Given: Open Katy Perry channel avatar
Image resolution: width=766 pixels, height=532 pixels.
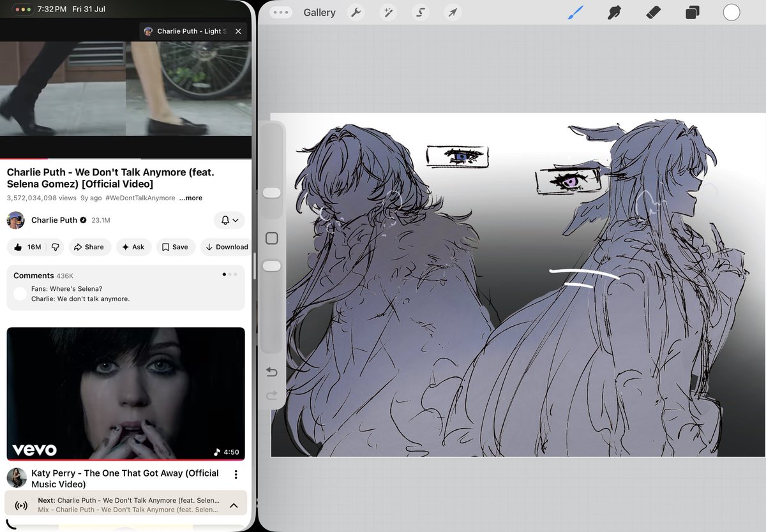Looking at the screenshot, I should click(x=17, y=478).
